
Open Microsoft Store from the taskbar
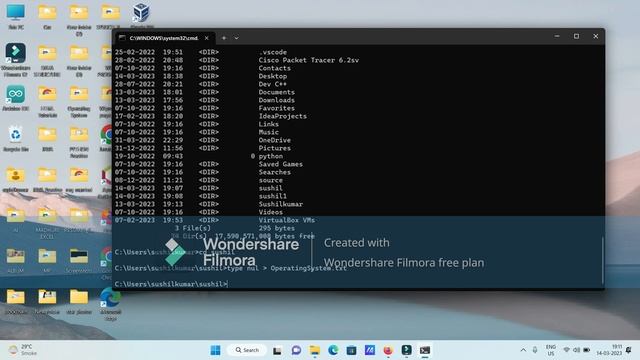pos(351,350)
